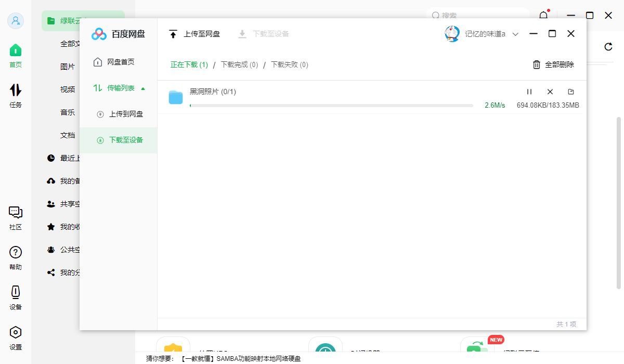
Task: Open the 设备 devices panel
Action: [16, 297]
